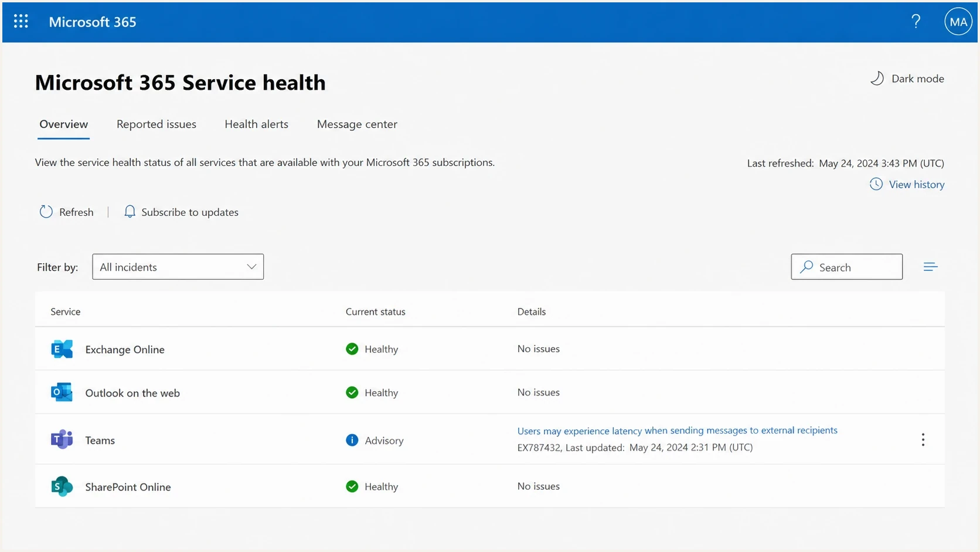Viewport: 980px width, 552px height.
Task: Select the Exchange Online service name
Action: (x=125, y=350)
